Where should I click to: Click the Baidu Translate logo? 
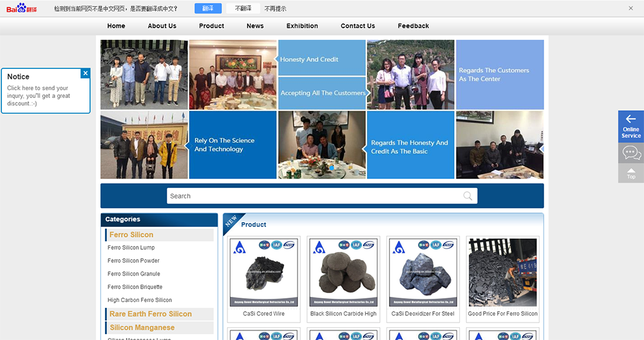22,8
